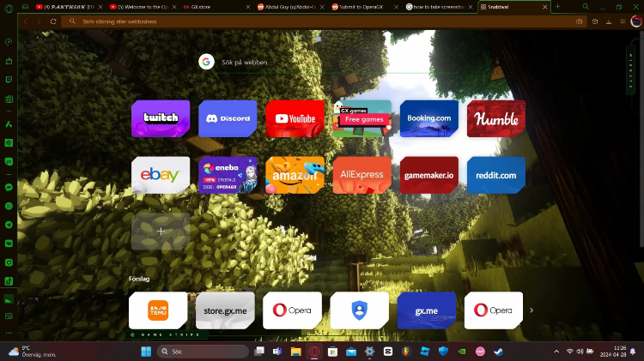Open Easy Setup sliders icon
644x361 pixels.
pos(623,21)
